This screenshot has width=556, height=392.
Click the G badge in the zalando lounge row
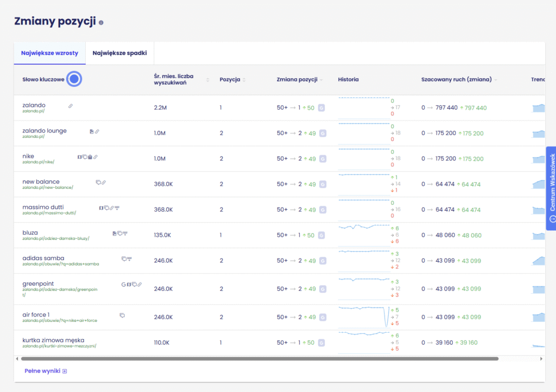[323, 133]
